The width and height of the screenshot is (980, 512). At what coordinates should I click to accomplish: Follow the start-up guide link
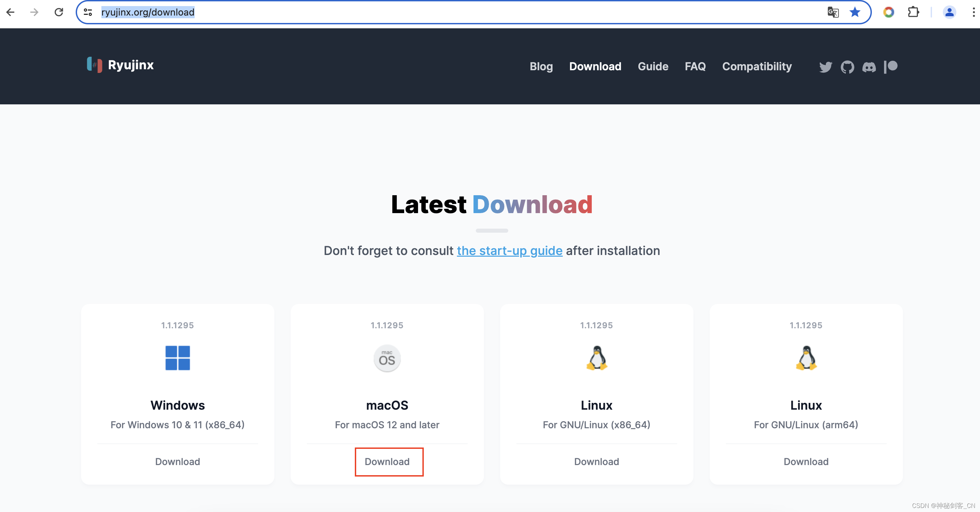click(509, 251)
